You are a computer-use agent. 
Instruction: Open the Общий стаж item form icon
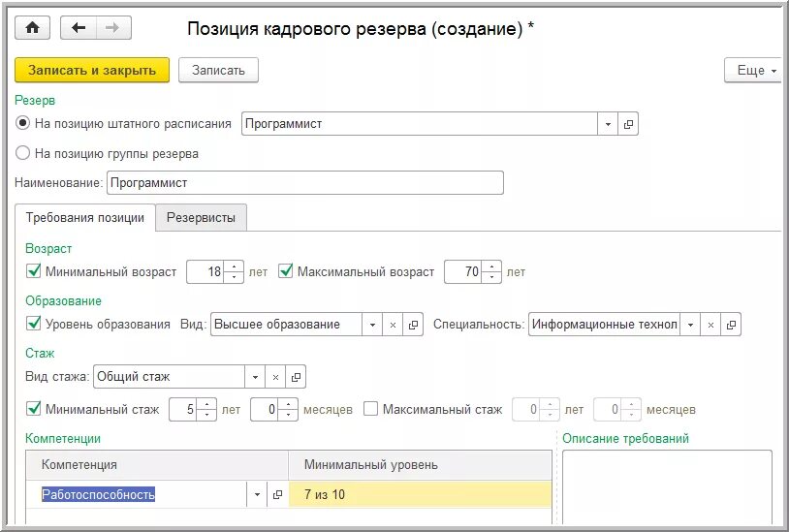coord(296,377)
